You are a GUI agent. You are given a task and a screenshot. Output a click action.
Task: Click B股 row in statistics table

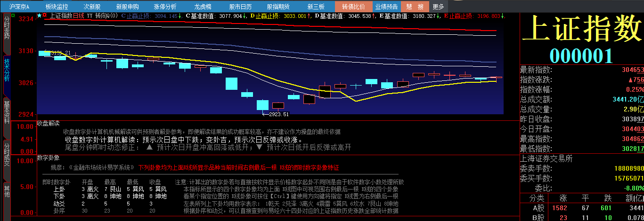tap(582, 218)
